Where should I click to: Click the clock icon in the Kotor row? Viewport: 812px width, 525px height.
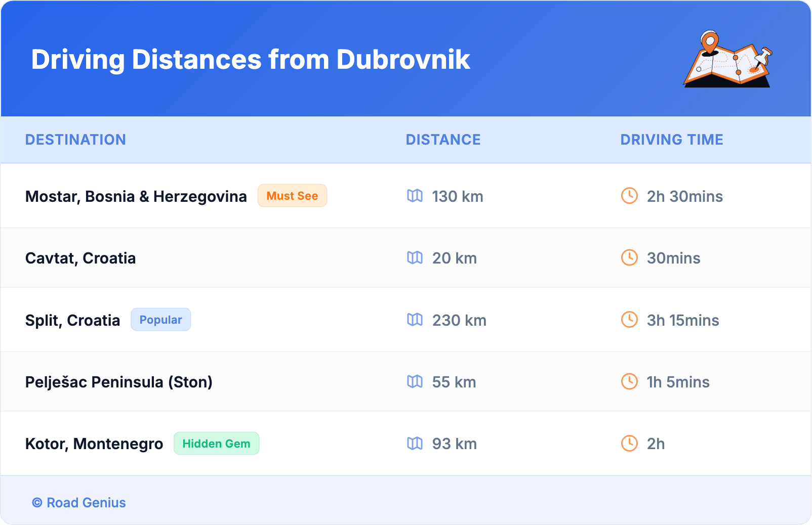click(629, 444)
